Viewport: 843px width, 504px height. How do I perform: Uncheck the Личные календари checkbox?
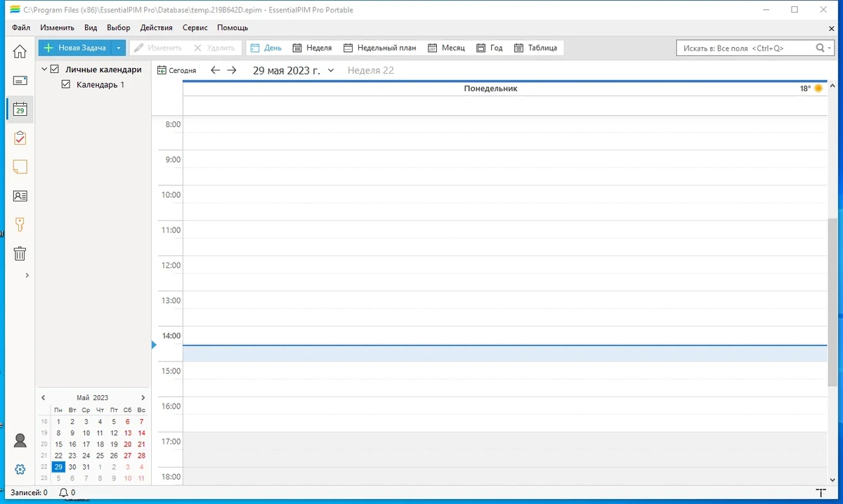55,69
